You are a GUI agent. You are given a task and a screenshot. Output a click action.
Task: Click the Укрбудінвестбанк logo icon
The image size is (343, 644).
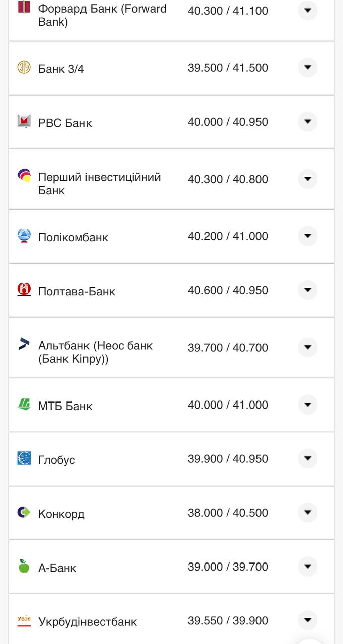click(x=24, y=620)
